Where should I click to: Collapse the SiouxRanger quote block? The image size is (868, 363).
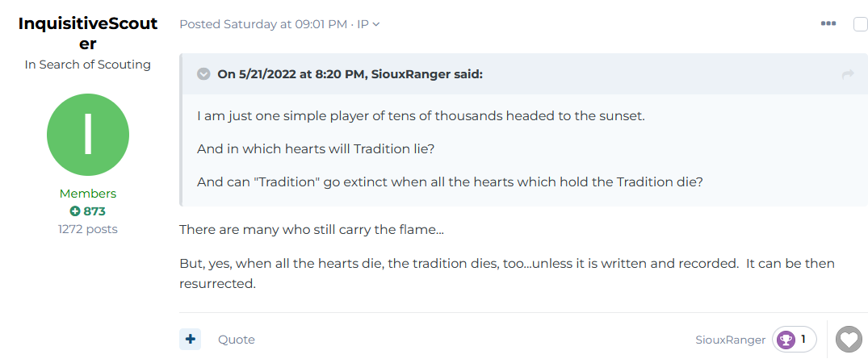click(203, 74)
